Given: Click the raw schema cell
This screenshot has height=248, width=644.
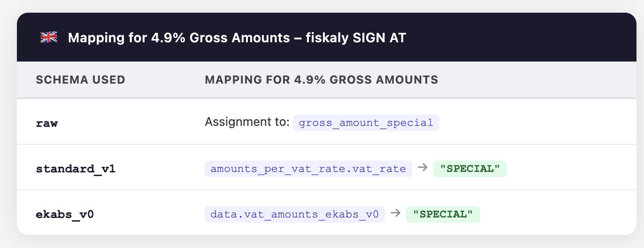Looking at the screenshot, I should coord(47,123).
